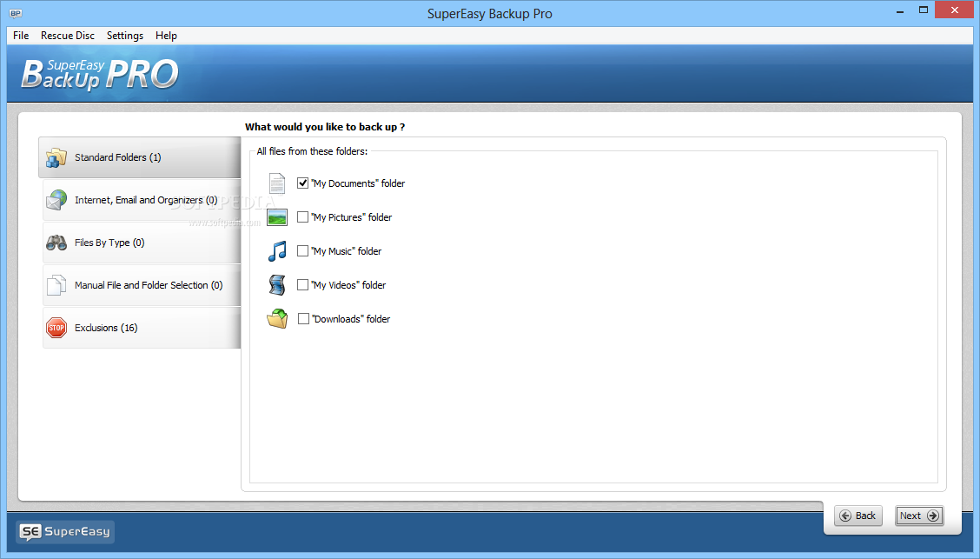Viewport: 980px width, 559px height.
Task: Select the Standard Folders (1) tab
Action: point(140,157)
